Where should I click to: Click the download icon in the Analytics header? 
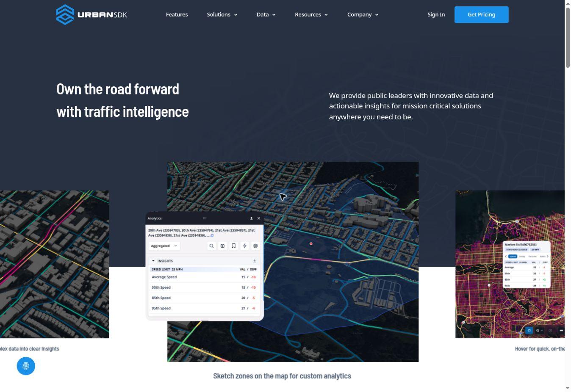[x=251, y=218]
